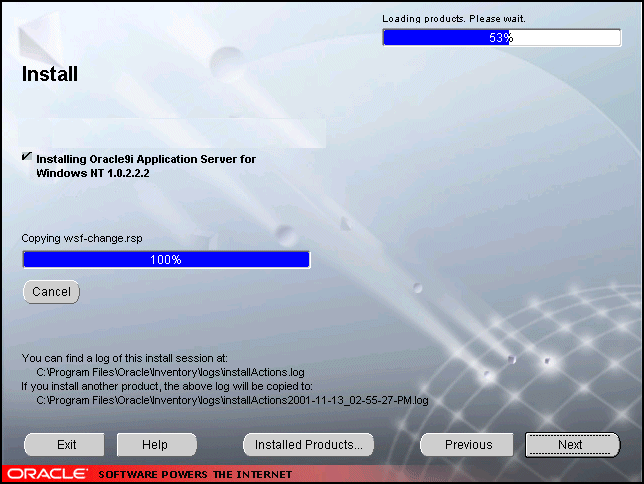Open the Help button

click(157, 445)
